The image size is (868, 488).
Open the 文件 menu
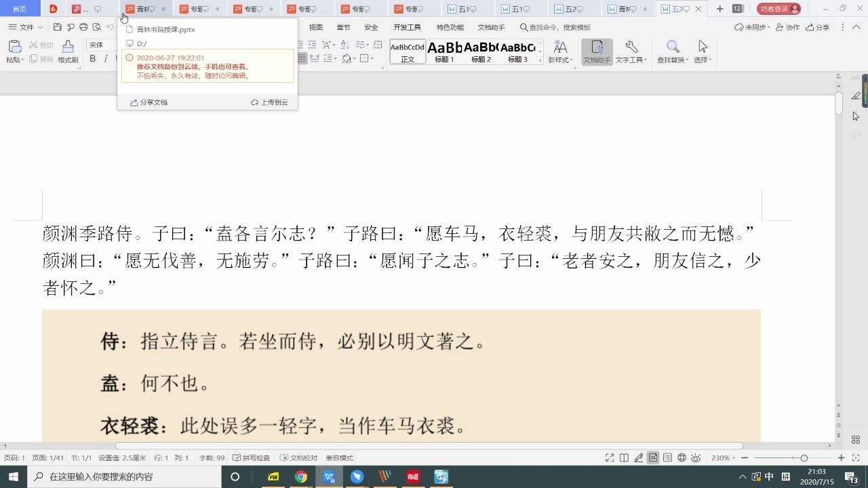pyautogui.click(x=22, y=27)
